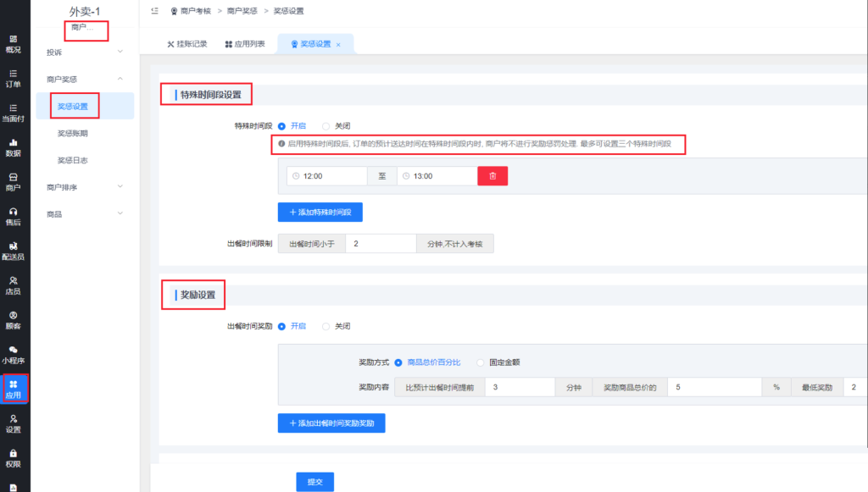This screenshot has width=868, height=492.
Task: Open the 配送员 courier sidebar icon
Action: point(14,252)
